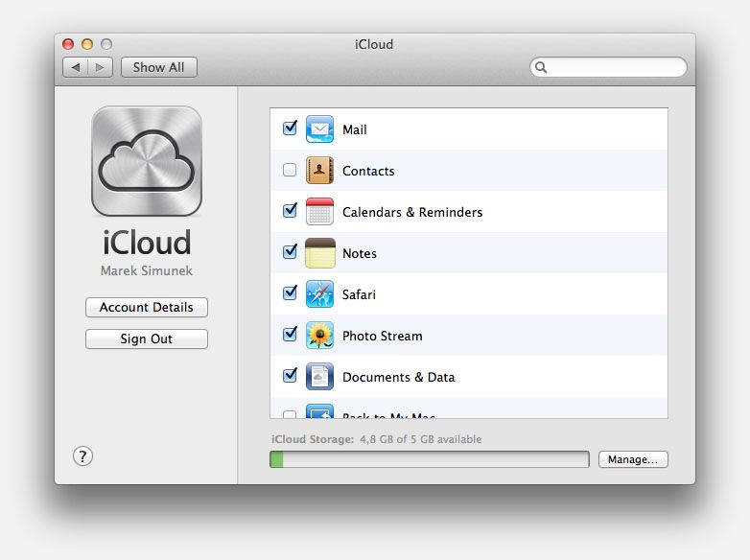Viewport: 750px width, 560px height.
Task: Click the Photo Stream sunflower icon
Action: click(x=319, y=336)
